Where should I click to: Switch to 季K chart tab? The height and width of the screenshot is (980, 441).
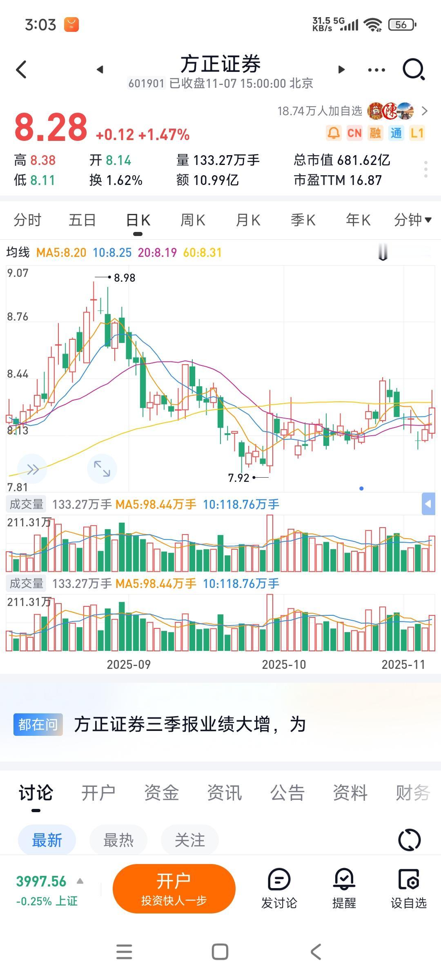tap(303, 220)
